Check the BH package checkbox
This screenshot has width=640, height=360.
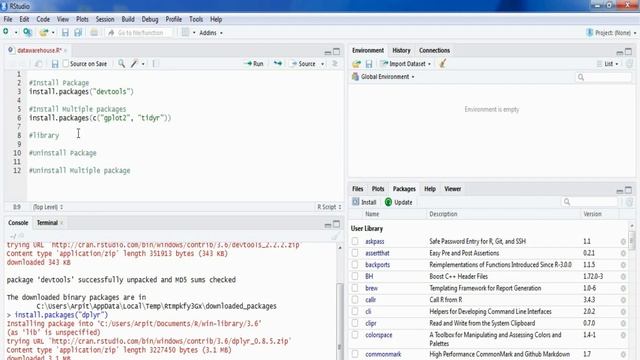(x=355, y=276)
